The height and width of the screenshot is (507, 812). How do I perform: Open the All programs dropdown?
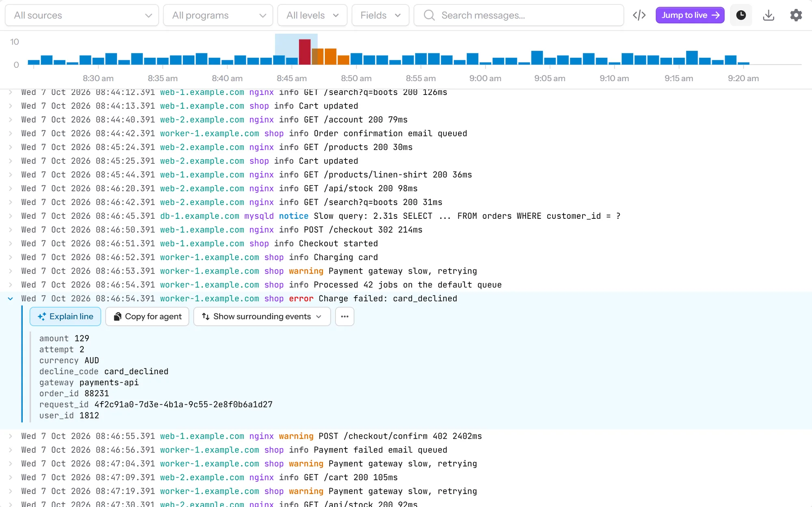pos(218,15)
